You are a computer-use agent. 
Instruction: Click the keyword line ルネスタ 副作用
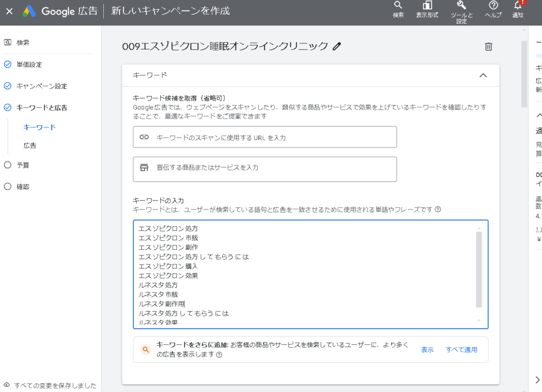(161, 304)
